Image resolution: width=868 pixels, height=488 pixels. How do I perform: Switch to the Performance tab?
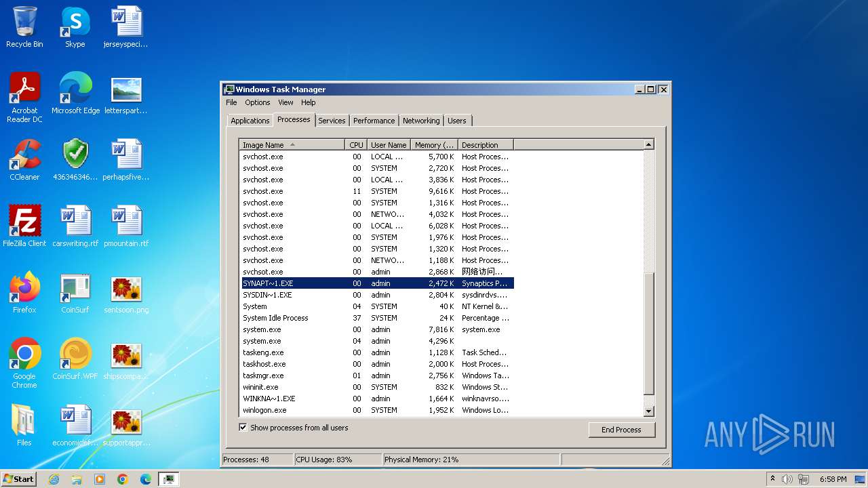pos(374,121)
